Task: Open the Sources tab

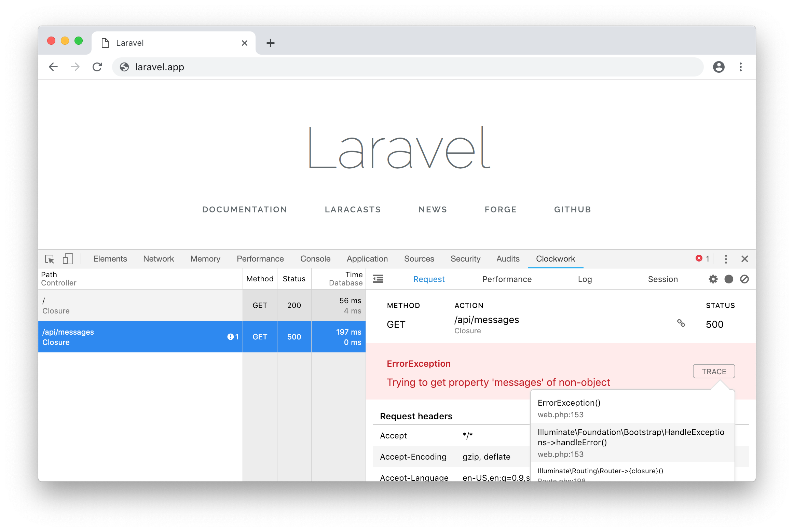Action: [419, 259]
